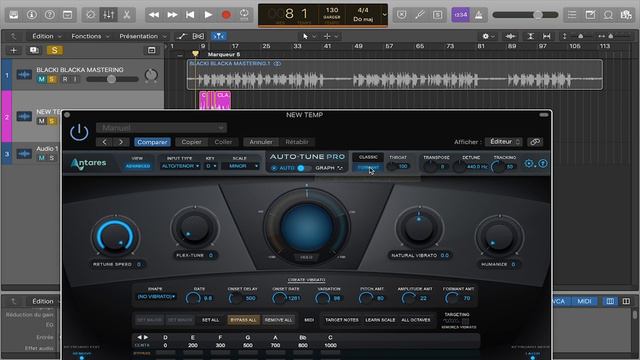This screenshot has width=640, height=360.
Task: Toggle the blue Catch Playhead button
Action: pos(219,36)
